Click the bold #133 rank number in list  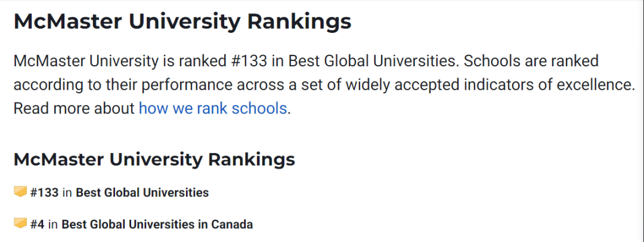pyautogui.click(x=44, y=192)
